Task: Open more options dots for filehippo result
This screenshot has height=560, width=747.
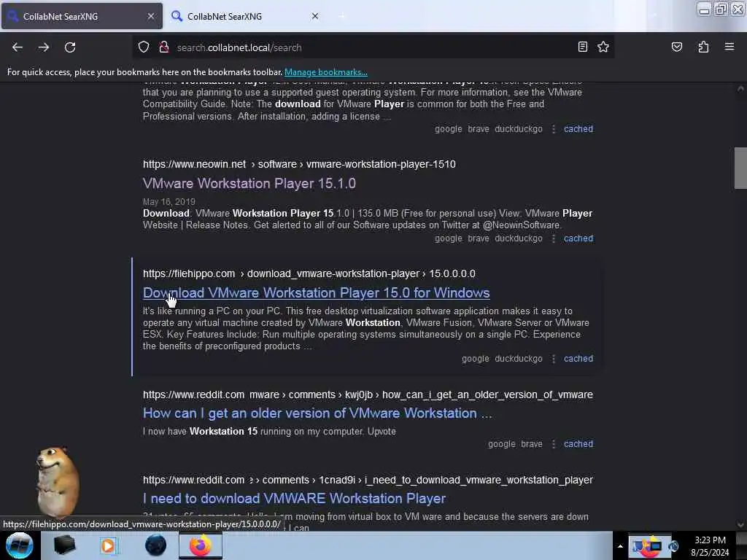Action: pos(553,359)
